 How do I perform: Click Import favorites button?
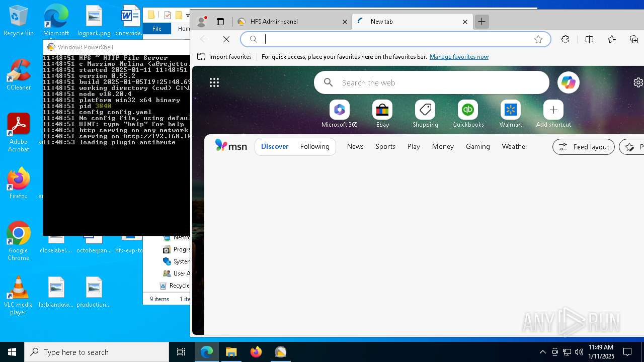tap(224, 57)
